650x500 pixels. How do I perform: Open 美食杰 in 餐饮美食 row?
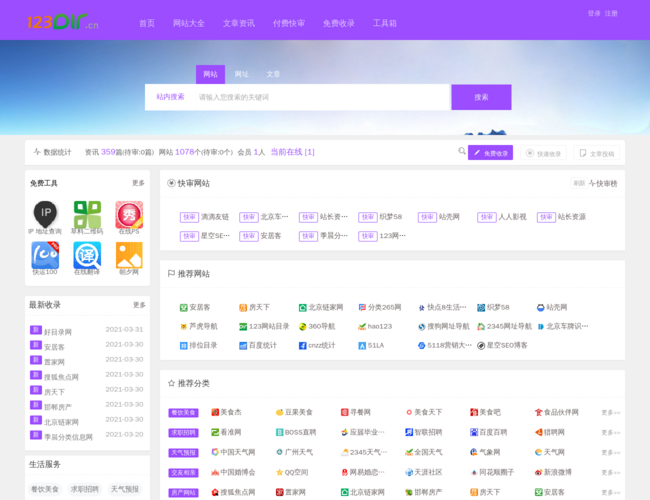click(226, 412)
